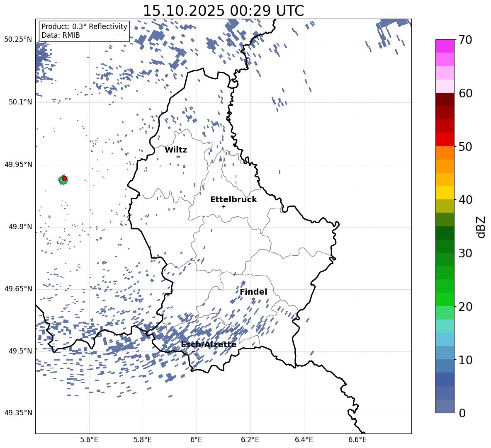Viewport: 491px width, 448px height.
Task: Click the bright red swatch just above 50
Action: coord(445,140)
